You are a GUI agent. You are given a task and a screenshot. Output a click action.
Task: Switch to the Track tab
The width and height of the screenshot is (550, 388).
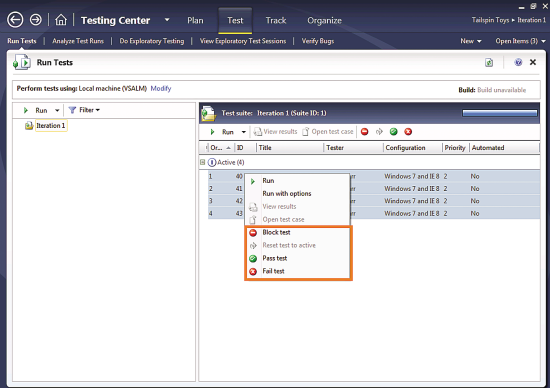click(x=276, y=20)
